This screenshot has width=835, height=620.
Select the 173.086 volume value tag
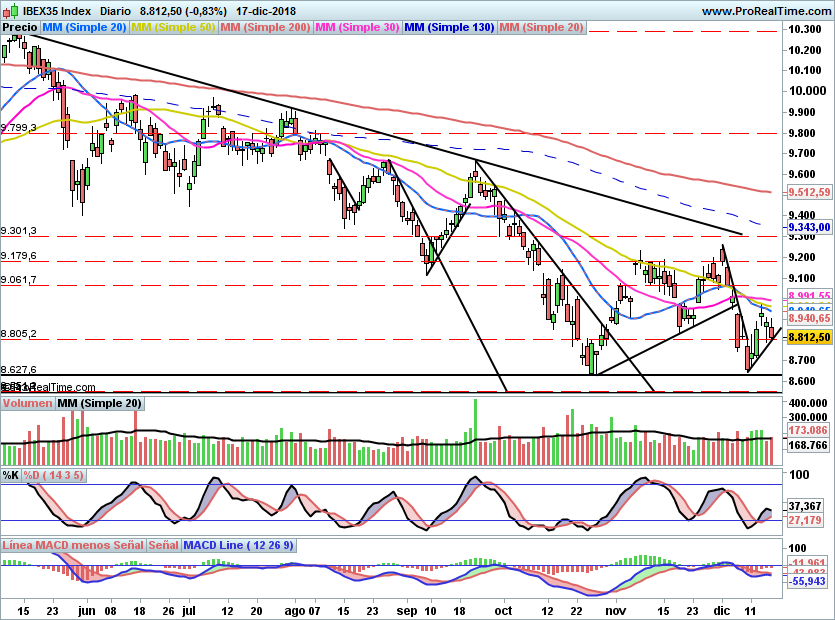coord(808,430)
